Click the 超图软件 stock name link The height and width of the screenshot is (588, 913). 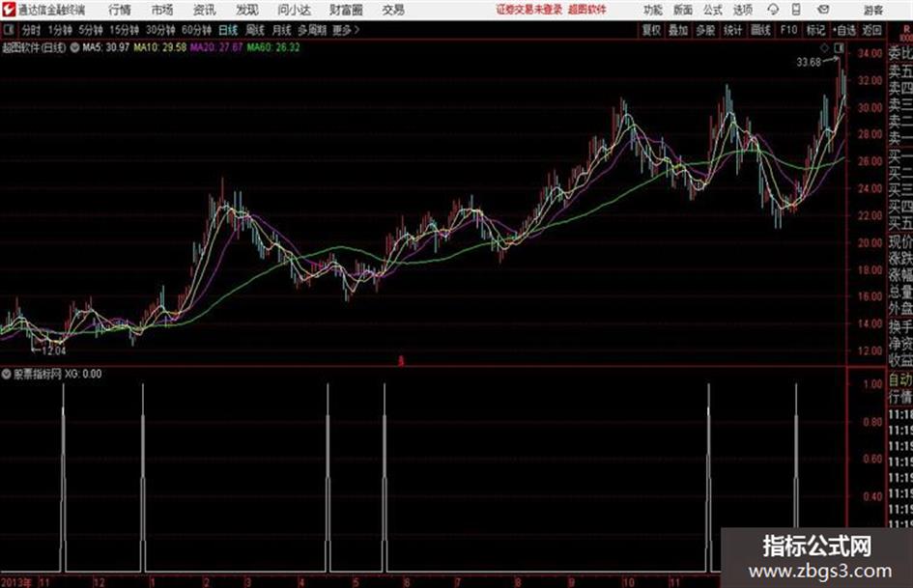coord(587,10)
